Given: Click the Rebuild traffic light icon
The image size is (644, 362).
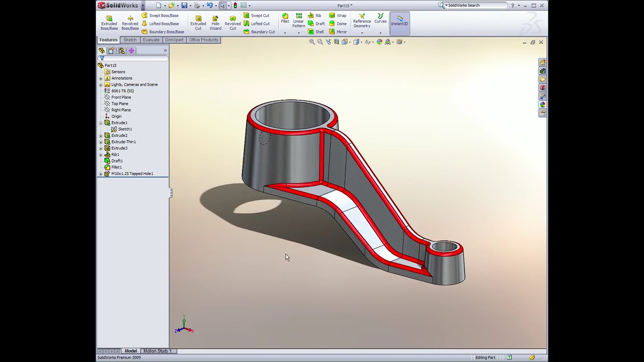Looking at the screenshot, I should [x=235, y=6].
